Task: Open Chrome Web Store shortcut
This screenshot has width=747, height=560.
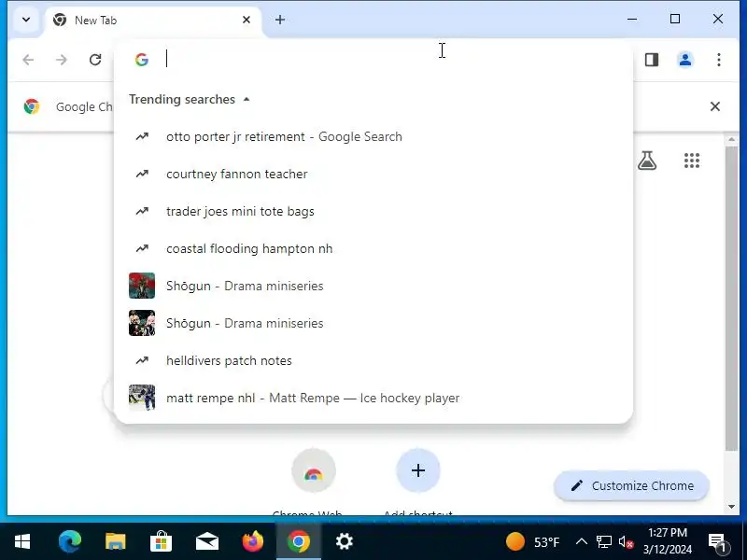Action: pyautogui.click(x=314, y=470)
